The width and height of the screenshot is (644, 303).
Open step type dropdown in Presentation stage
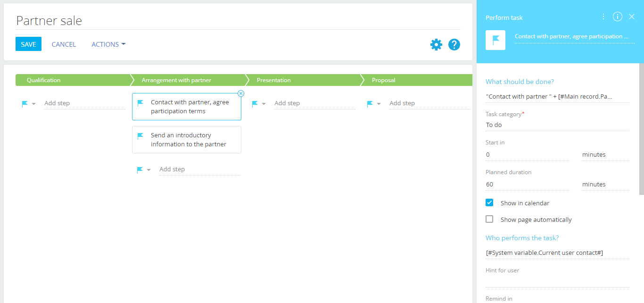tap(264, 104)
